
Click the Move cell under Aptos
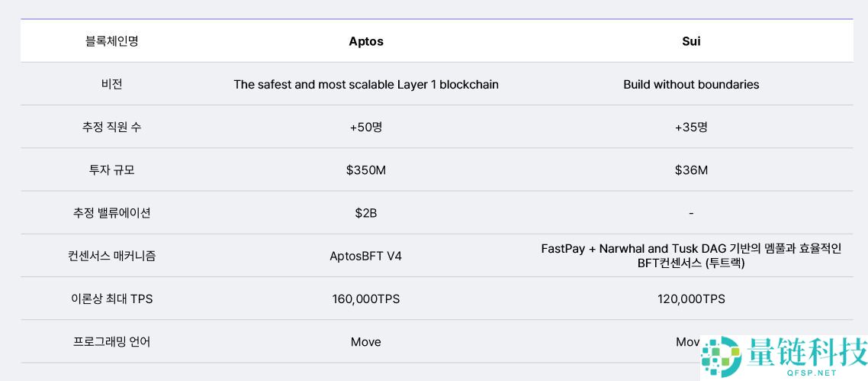pos(366,341)
